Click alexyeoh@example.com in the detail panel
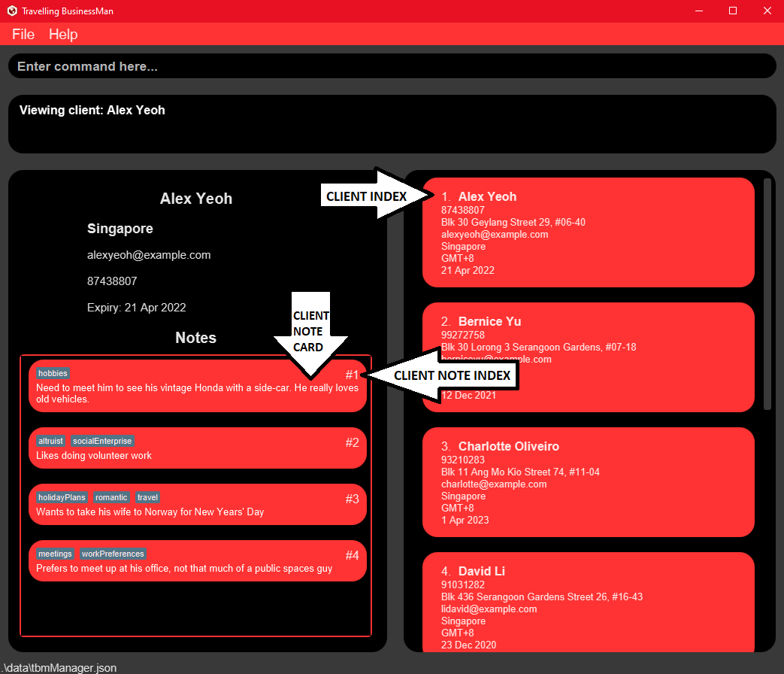 (149, 255)
